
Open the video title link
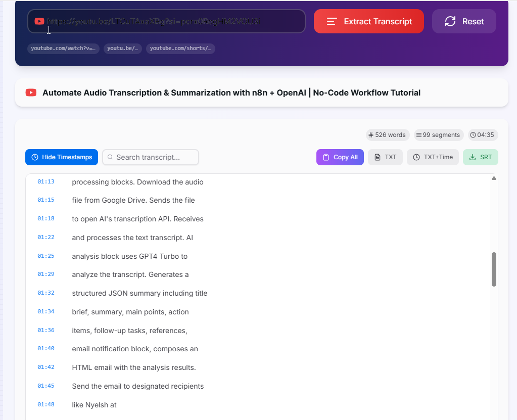(x=231, y=92)
